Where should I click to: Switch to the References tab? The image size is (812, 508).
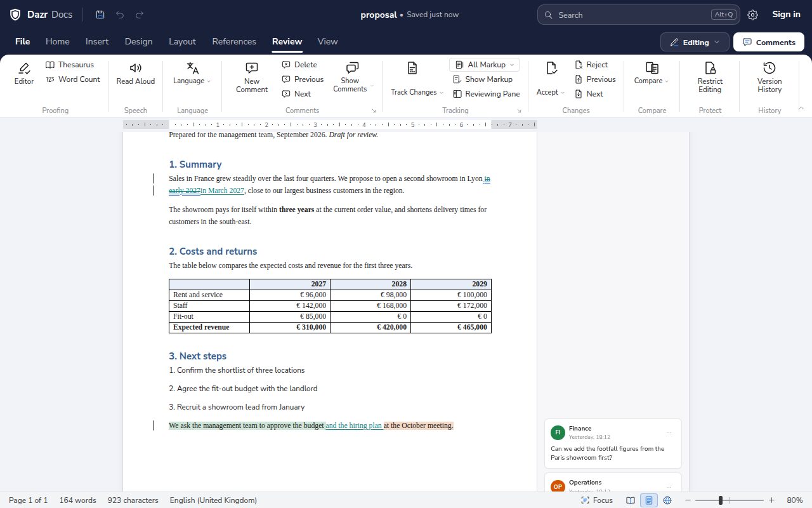[234, 41]
